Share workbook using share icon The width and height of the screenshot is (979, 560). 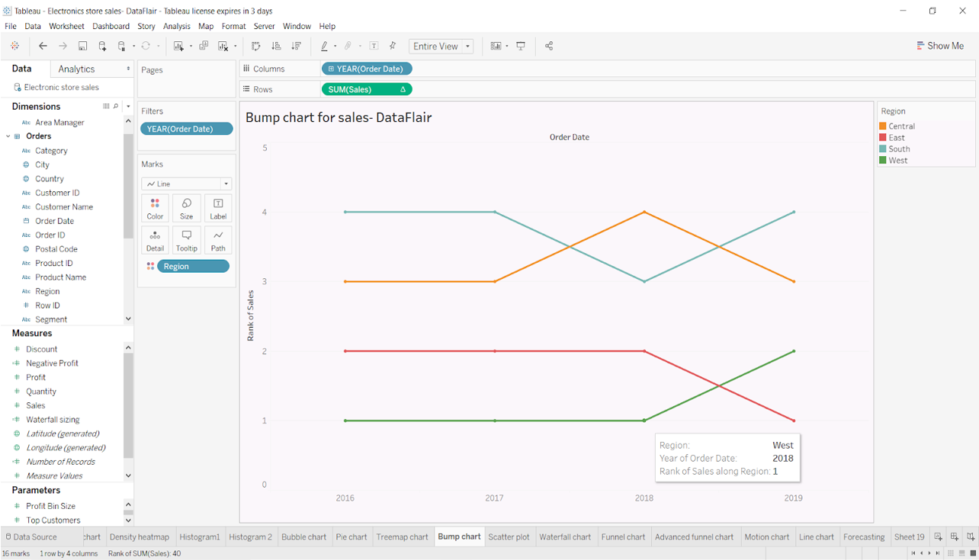(549, 46)
